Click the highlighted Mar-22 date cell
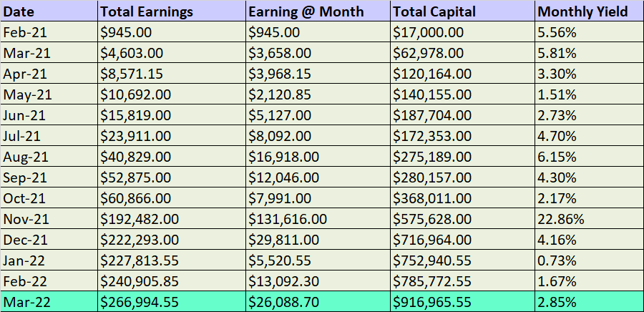 coord(48,301)
